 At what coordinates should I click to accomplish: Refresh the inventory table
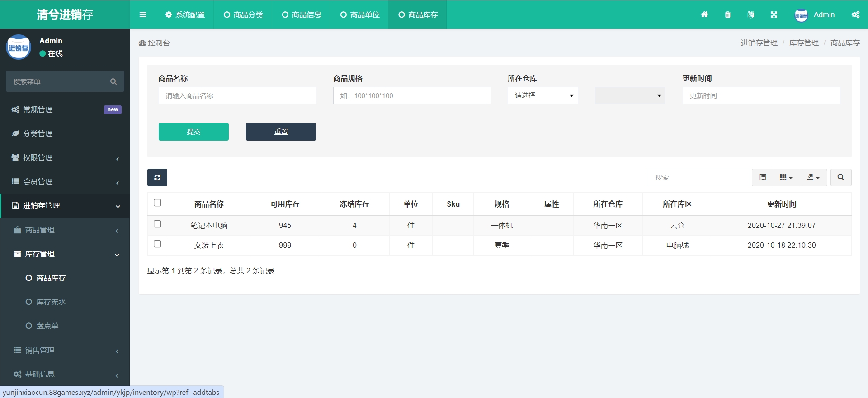coord(157,177)
